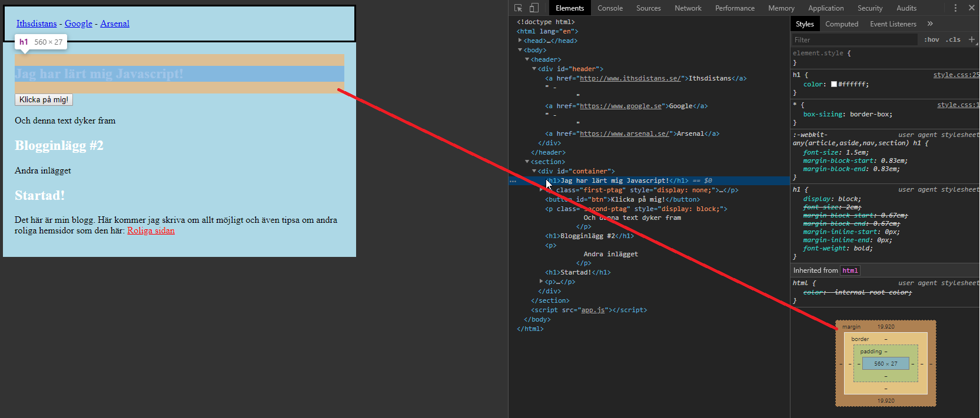Select the Computed sub-tab
The height and width of the screenshot is (418, 980).
pyautogui.click(x=842, y=24)
